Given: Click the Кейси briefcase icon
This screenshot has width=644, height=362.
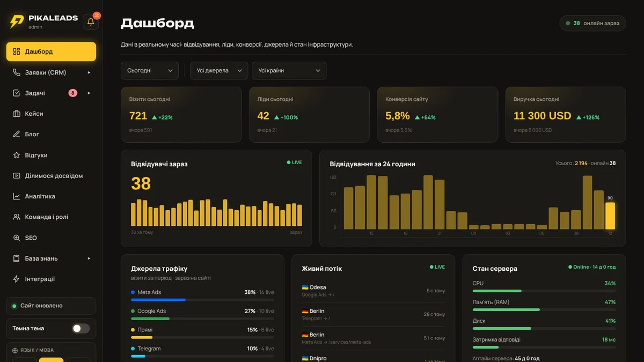Looking at the screenshot, I should pos(16,114).
